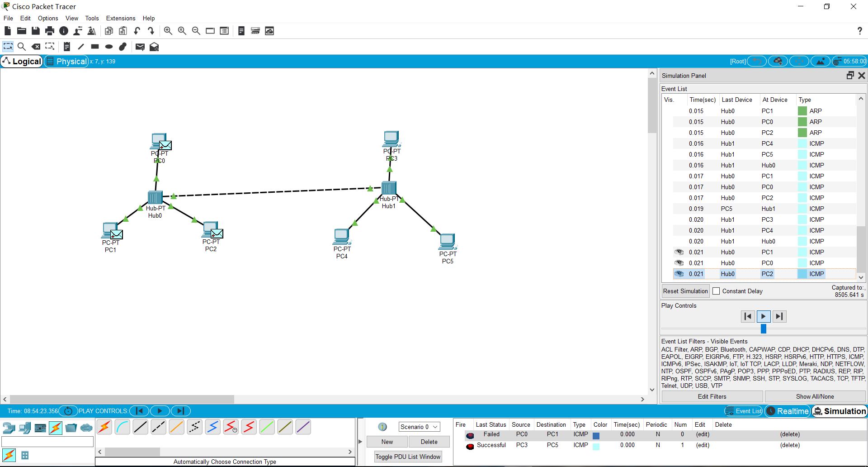Image resolution: width=868 pixels, height=467 pixels.
Task: Click the Reset Simulation button
Action: [x=685, y=291]
